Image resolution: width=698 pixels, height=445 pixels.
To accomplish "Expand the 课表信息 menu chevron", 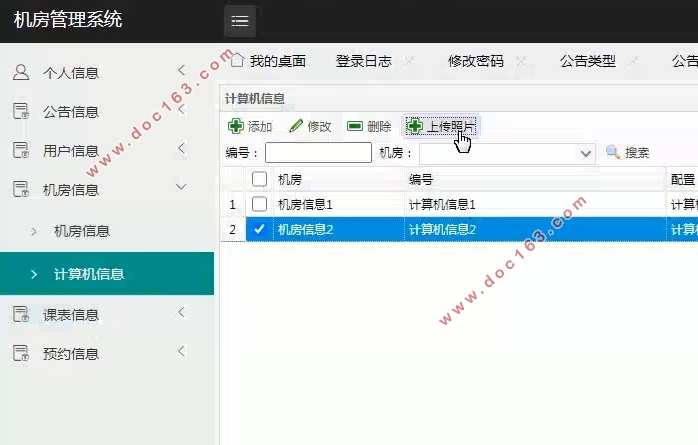I will click(181, 312).
